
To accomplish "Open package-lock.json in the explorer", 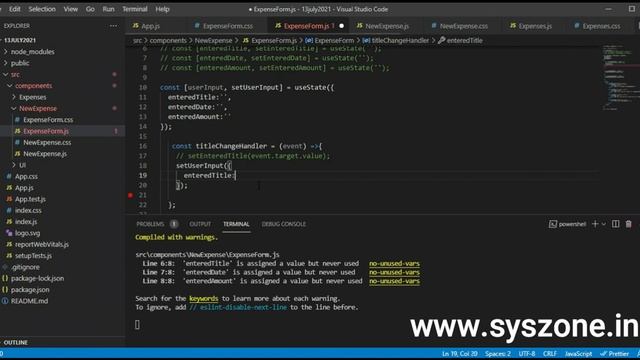I will (37, 278).
